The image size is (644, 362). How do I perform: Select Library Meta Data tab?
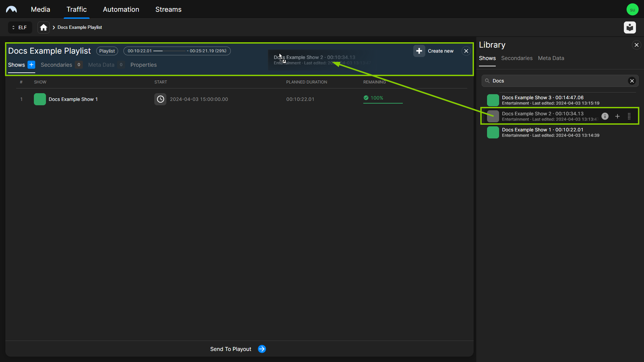551,58
